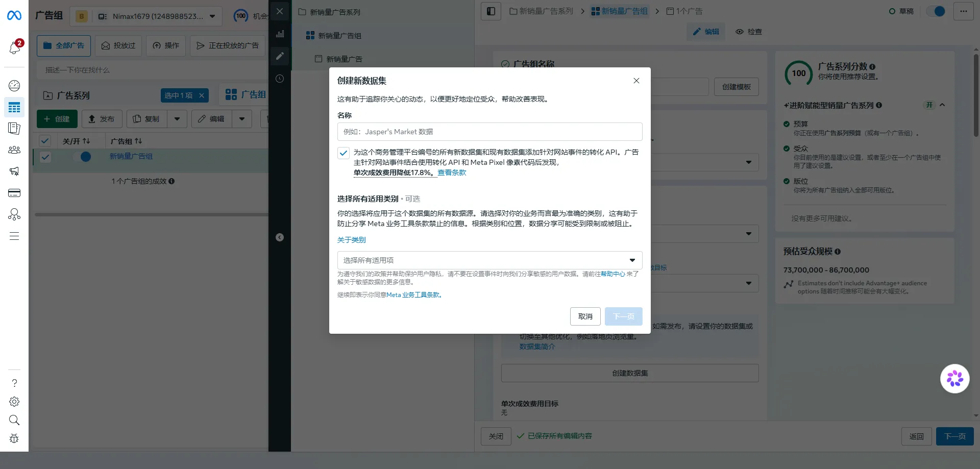Close the create dataset dialog
This screenshot has height=469, width=980.
click(636, 81)
